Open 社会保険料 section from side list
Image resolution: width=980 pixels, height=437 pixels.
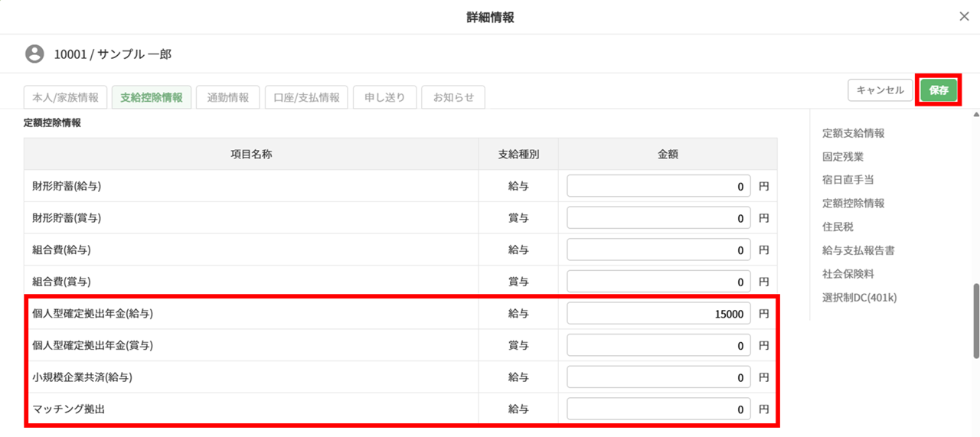point(848,274)
